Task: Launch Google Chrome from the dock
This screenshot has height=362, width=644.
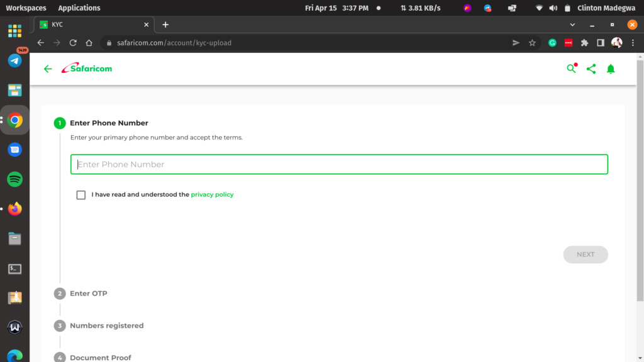Action: [15, 120]
